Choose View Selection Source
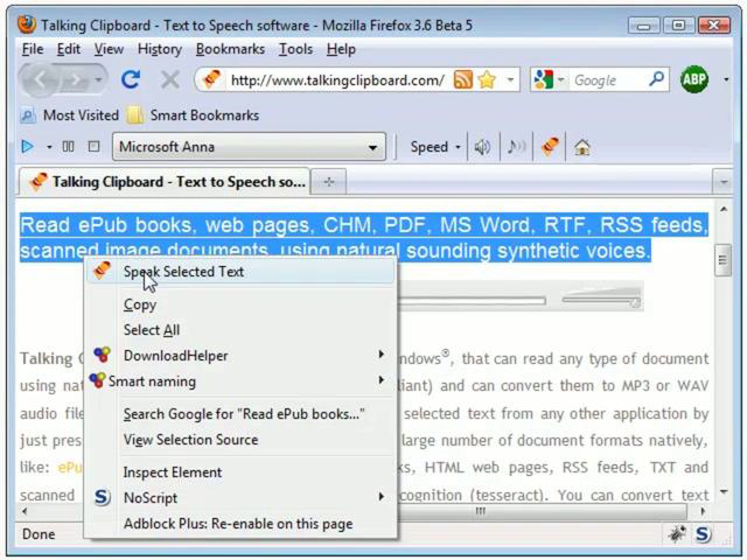The width and height of the screenshot is (747, 560). pyautogui.click(x=241, y=440)
